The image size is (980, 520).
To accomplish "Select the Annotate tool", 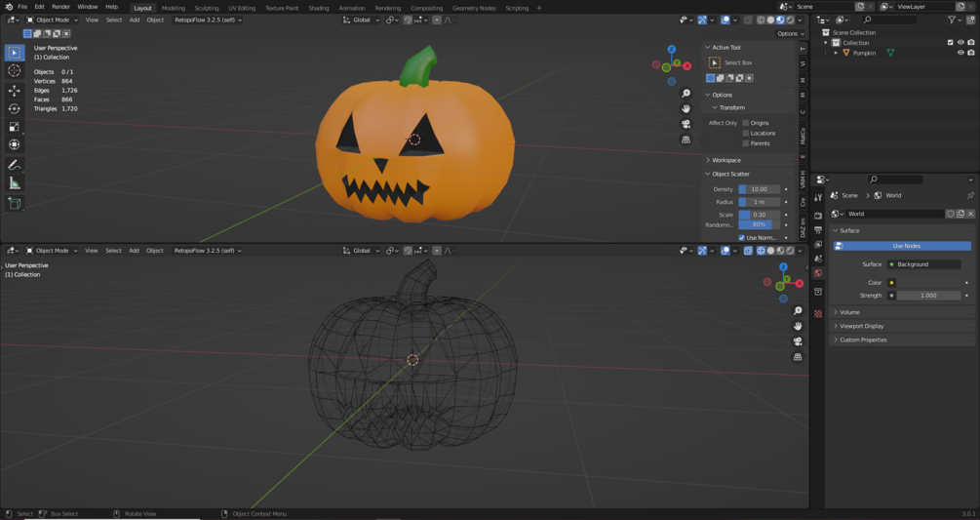I will pos(14,165).
